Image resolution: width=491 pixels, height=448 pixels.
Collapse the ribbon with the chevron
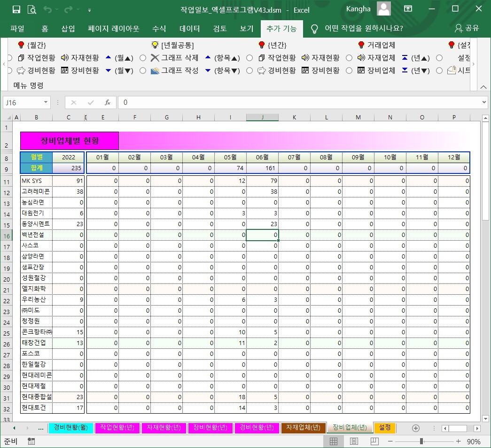483,87
